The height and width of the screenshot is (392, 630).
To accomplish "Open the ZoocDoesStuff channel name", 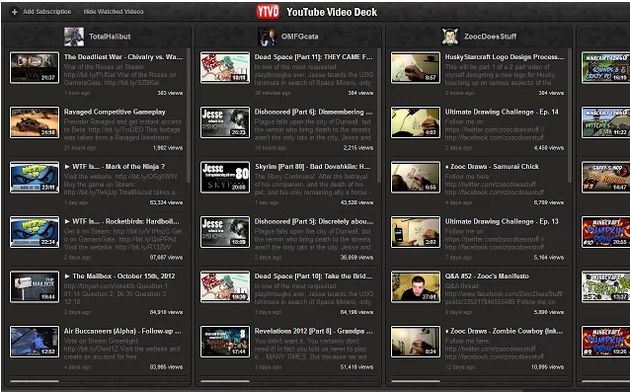I will point(490,37).
